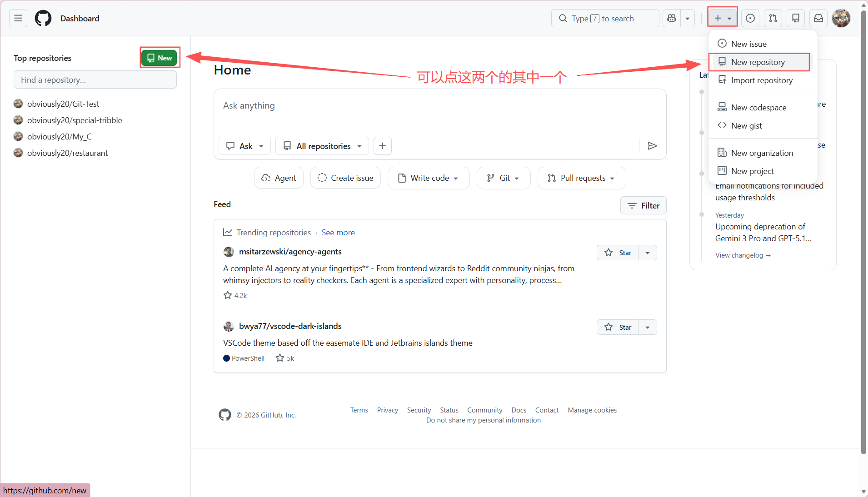
Task: Select New repository from the menu
Action: coord(763,62)
